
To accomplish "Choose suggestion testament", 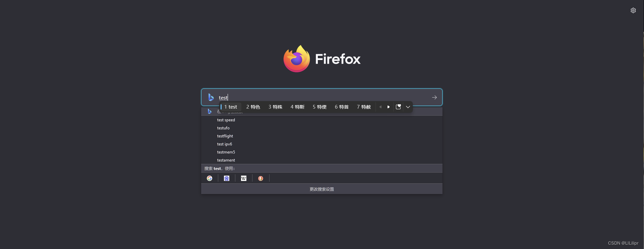I will pos(322,160).
